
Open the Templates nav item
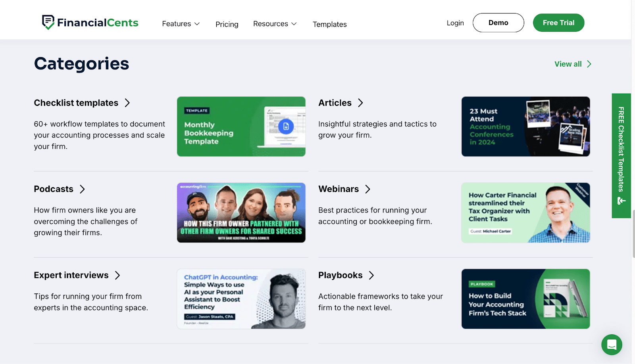tap(329, 24)
